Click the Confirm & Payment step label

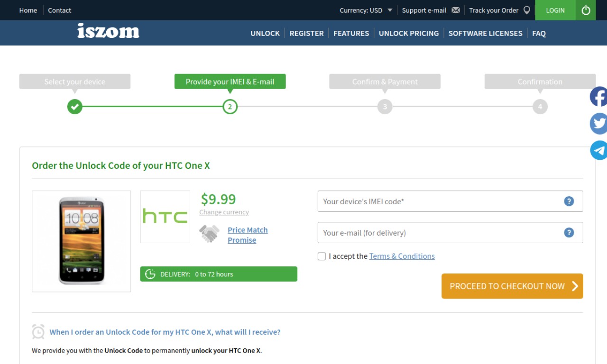tap(385, 82)
